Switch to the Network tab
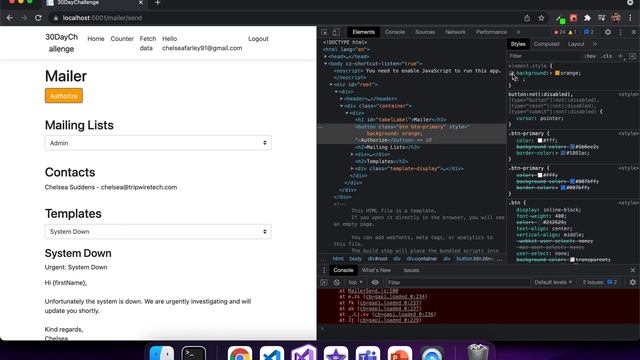The height and width of the screenshot is (360, 640). [x=455, y=32]
